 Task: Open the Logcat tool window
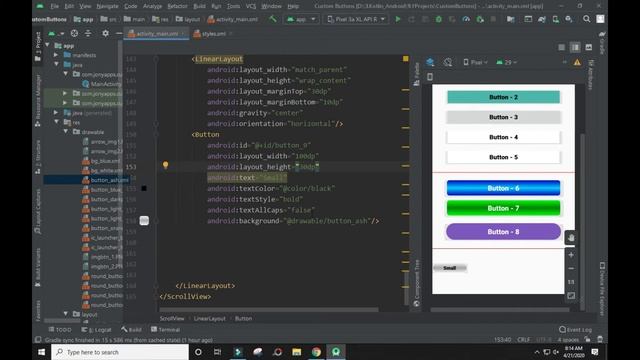click(x=96, y=329)
